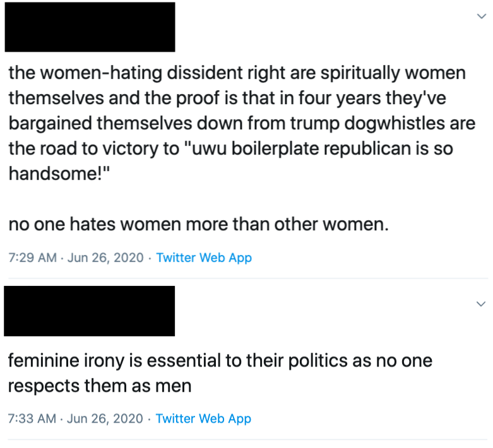Click the redacted author header of the second tweet
This screenshot has height=448, width=493.
pos(90,311)
